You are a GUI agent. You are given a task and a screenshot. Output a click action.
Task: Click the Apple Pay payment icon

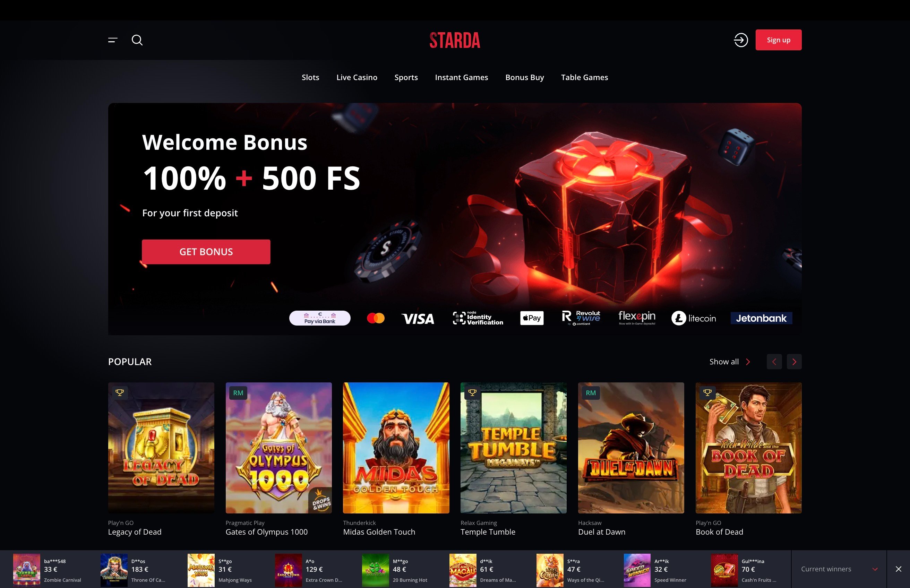click(x=532, y=318)
